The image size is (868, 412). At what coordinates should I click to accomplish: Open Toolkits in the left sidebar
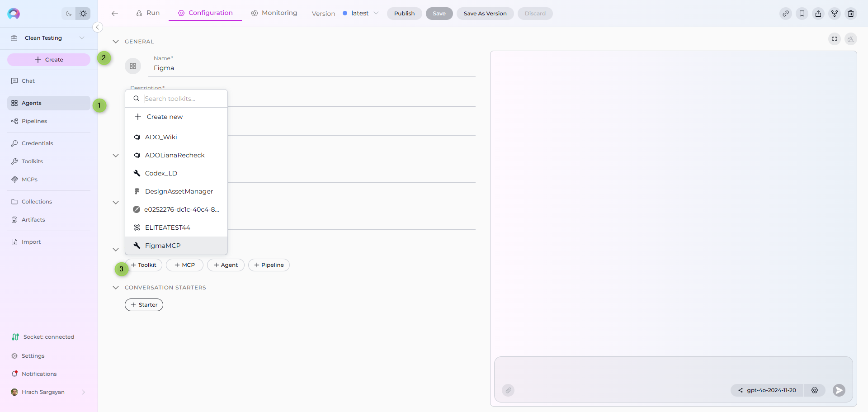pos(32,161)
